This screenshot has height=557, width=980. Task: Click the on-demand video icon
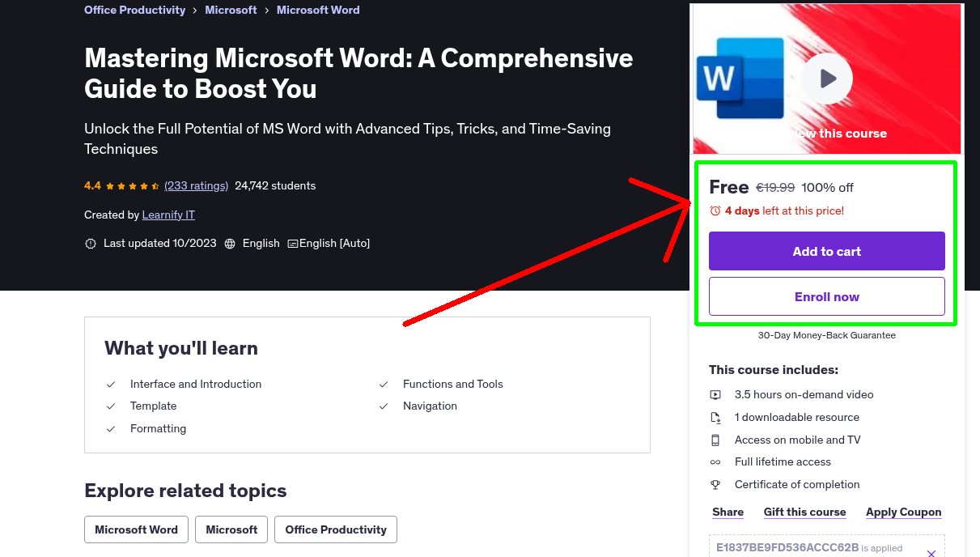coord(715,395)
